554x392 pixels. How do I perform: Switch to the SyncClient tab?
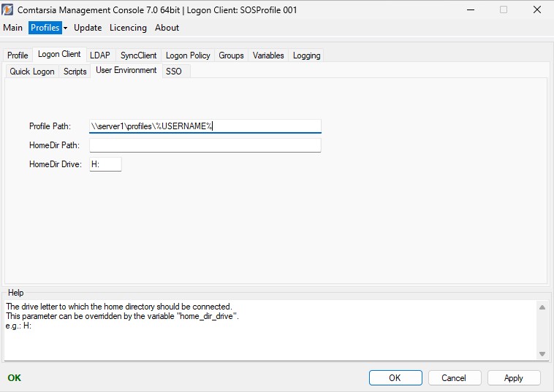coord(138,55)
